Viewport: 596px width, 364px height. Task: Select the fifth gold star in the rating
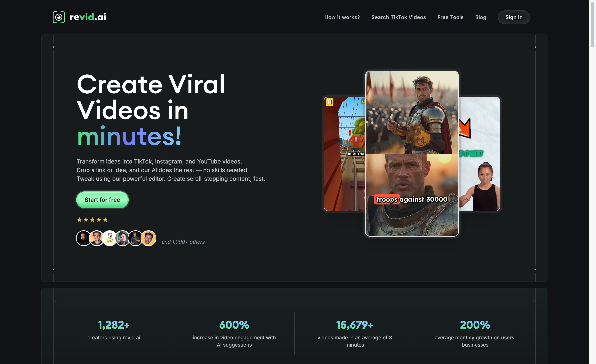click(105, 220)
